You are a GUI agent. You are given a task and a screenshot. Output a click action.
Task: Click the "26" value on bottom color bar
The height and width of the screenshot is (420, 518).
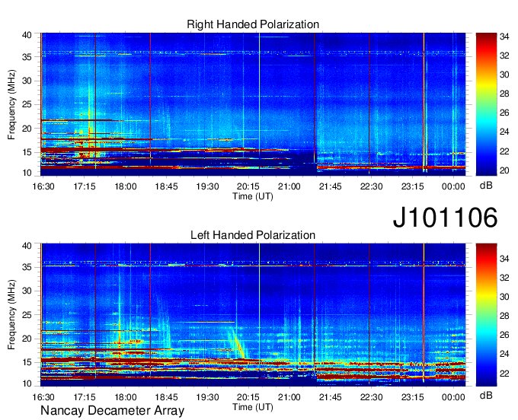(x=504, y=336)
